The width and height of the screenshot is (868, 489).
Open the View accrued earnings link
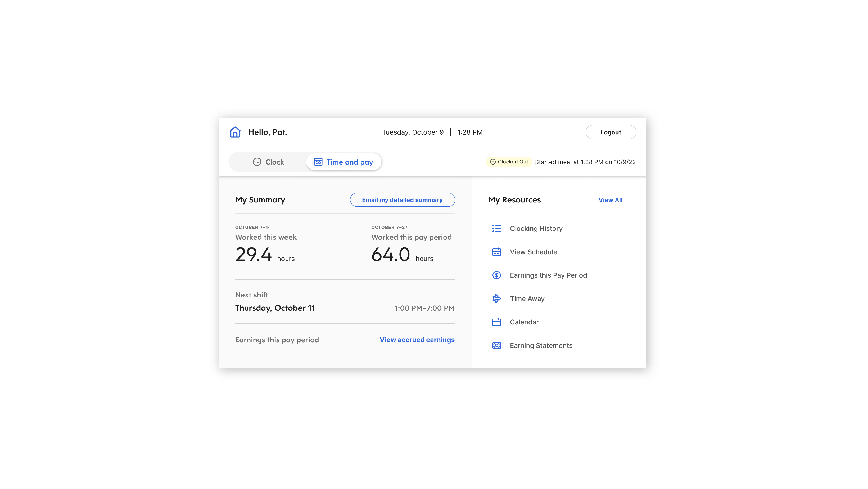[x=417, y=340]
